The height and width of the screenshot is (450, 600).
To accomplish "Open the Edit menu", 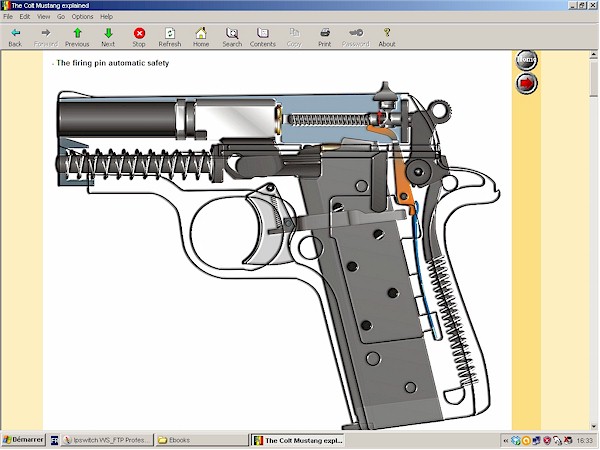I will [25, 16].
